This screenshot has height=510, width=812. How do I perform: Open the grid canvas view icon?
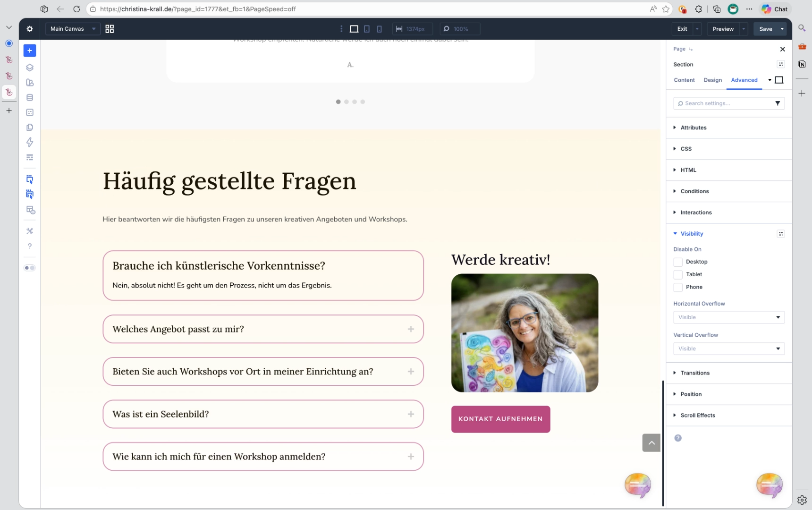tap(110, 29)
